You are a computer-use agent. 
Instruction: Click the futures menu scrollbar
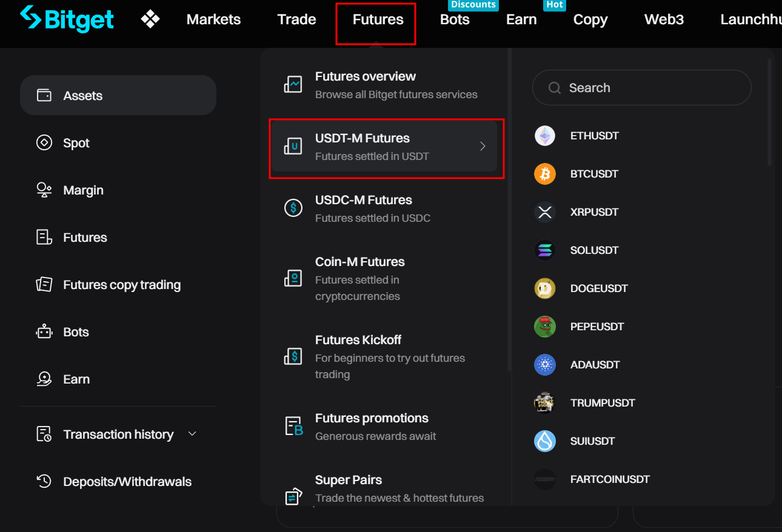pos(510,211)
